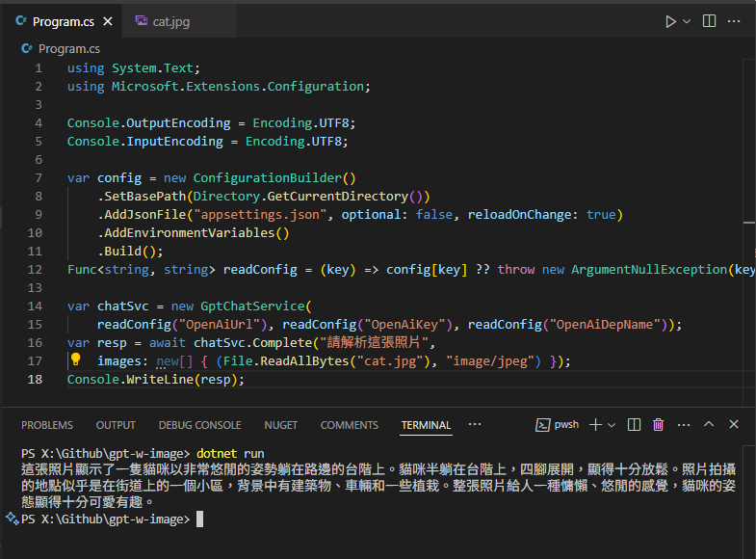Screen dimensions: 756x559
Task: Switch to the cat.jpg tab
Action: tap(164, 21)
